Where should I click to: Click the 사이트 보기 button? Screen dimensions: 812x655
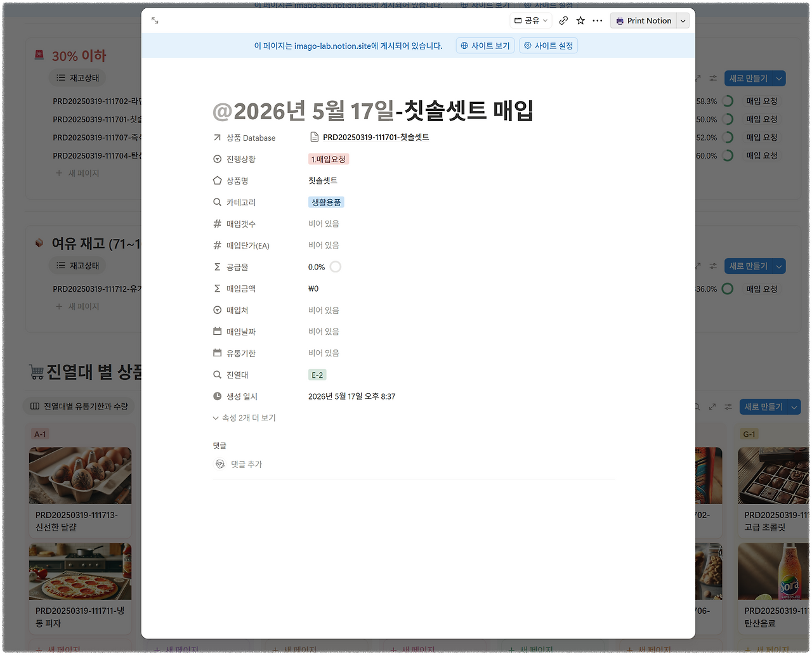485,46
